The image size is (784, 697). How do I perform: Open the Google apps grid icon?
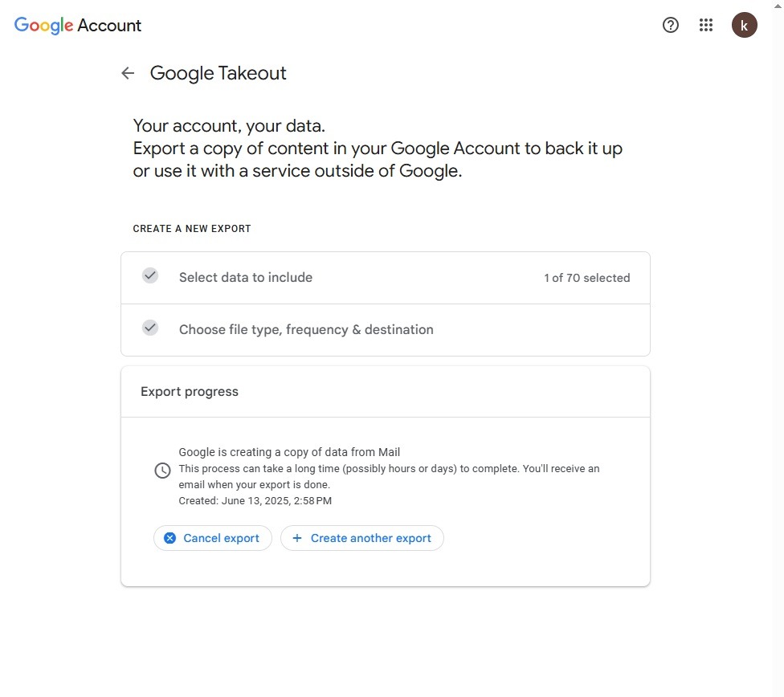tap(705, 25)
